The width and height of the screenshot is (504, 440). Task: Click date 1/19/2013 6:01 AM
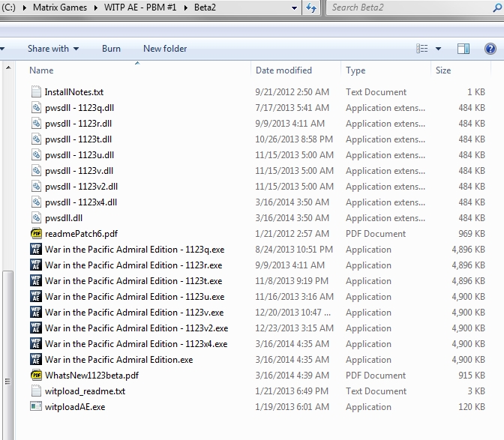[x=292, y=407]
